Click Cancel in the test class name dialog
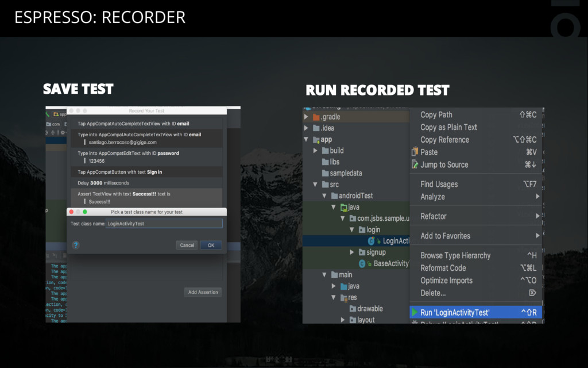This screenshot has height=368, width=588. (x=187, y=245)
